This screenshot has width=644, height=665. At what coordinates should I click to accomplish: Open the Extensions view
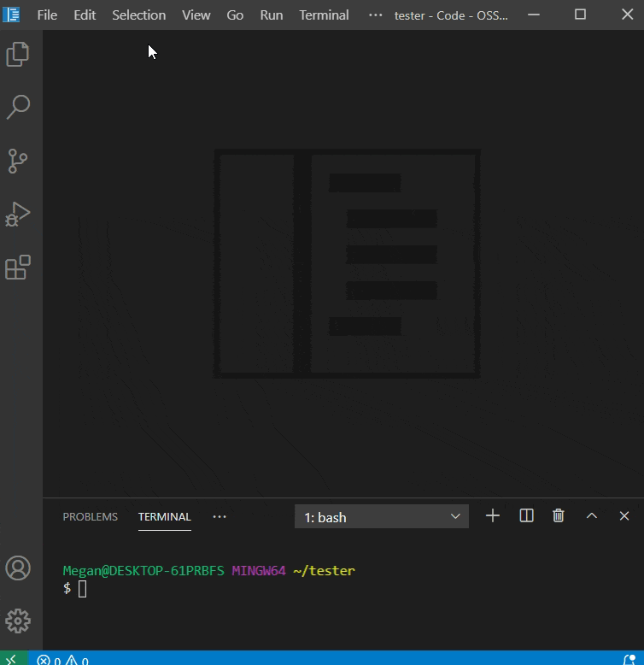click(18, 268)
